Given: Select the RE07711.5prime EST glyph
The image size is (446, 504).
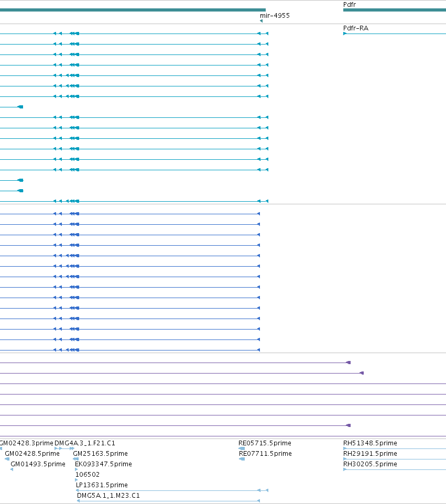Looking at the screenshot, I should coord(242,459).
